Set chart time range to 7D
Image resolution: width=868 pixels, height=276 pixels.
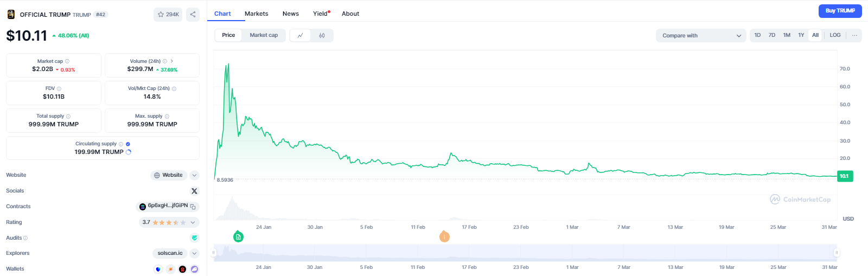click(771, 35)
